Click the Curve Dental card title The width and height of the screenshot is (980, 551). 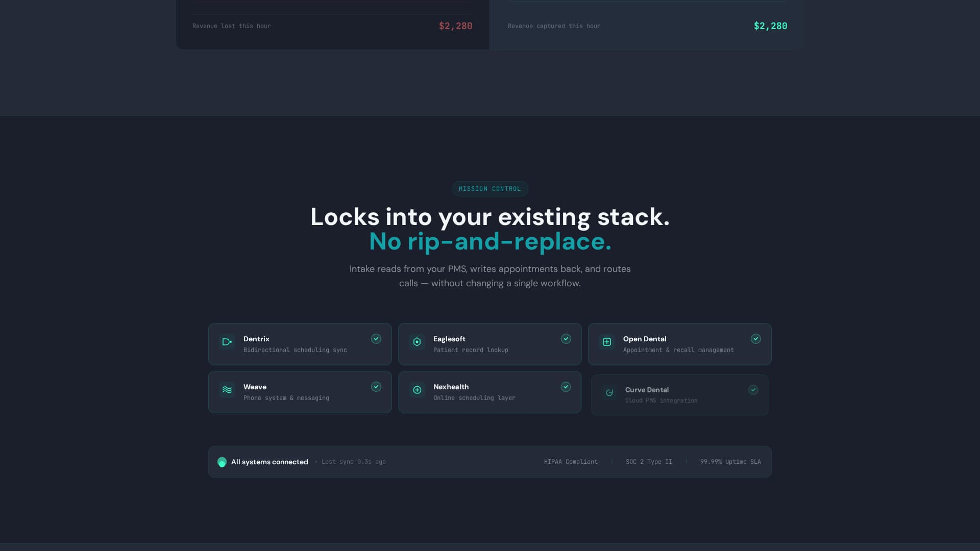click(x=647, y=390)
